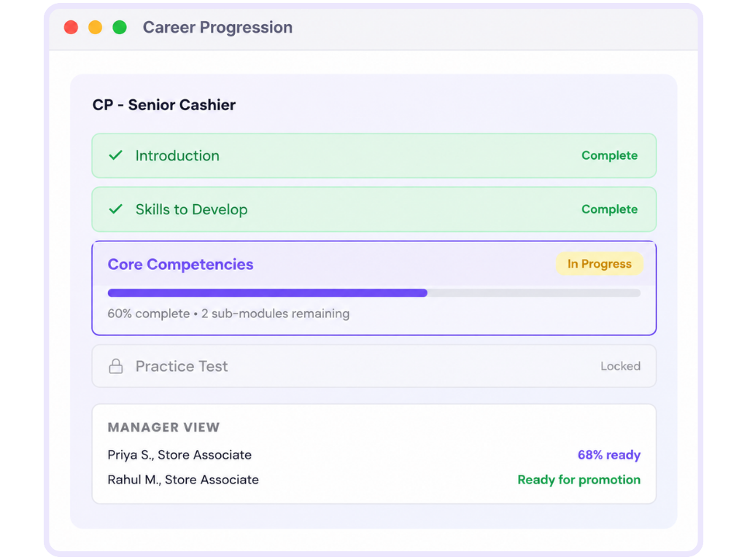Image resolution: width=747 pixels, height=560 pixels.
Task: Click the Ready for promotion status
Action: tap(578, 480)
